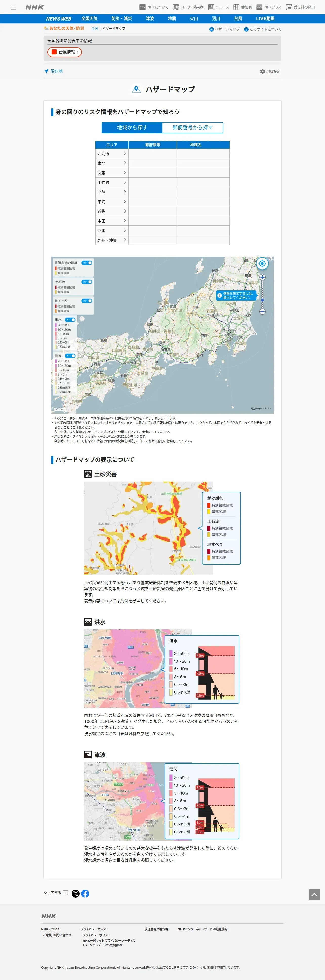This screenshot has height=980, width=325.
Task: Click the map zoom slider handle
Action: click(262, 300)
